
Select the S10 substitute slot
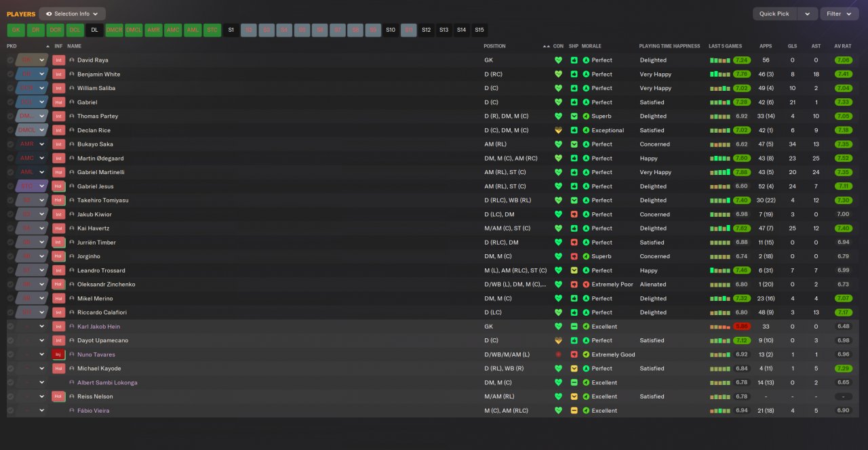click(391, 30)
